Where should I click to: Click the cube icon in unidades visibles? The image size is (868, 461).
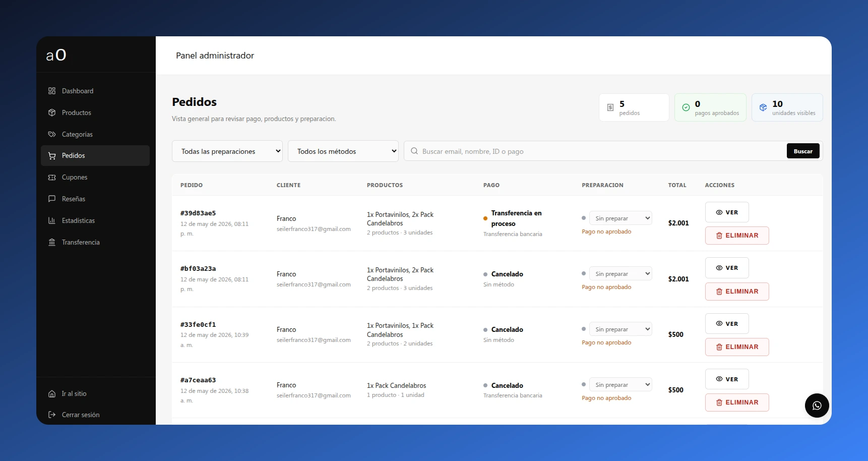(763, 107)
